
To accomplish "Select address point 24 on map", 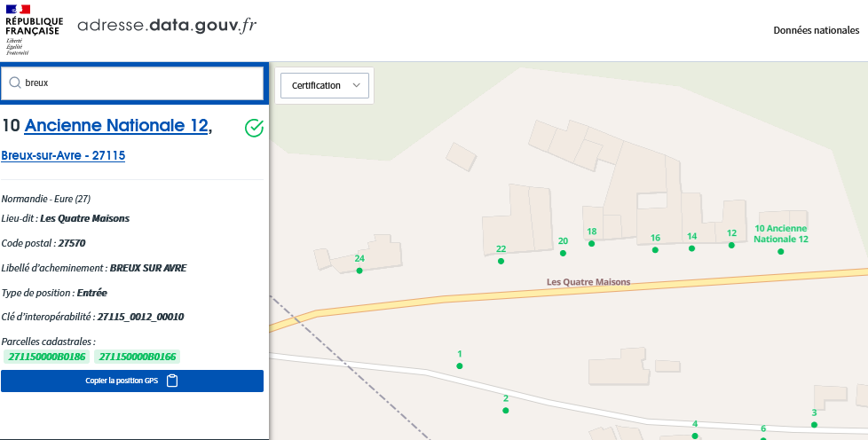I will [359, 271].
